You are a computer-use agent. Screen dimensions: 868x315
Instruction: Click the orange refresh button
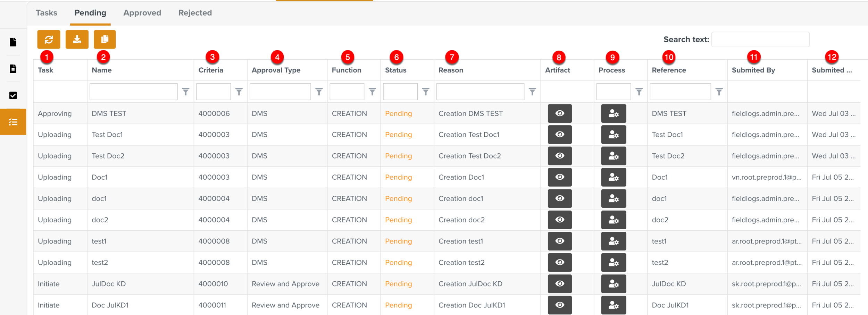[49, 40]
